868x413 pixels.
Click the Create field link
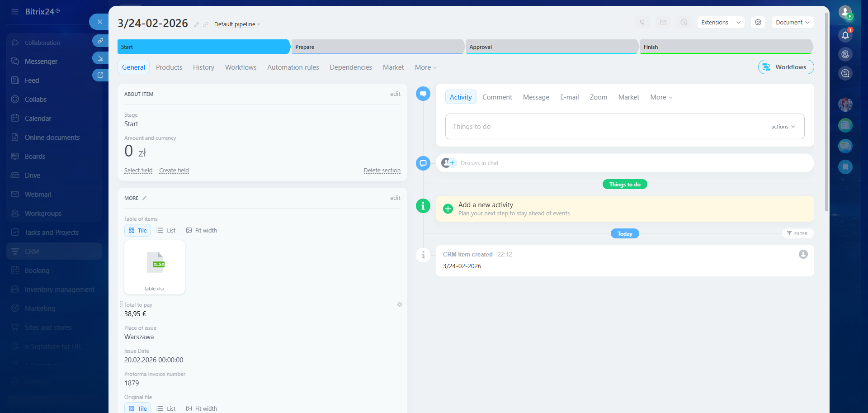click(174, 171)
